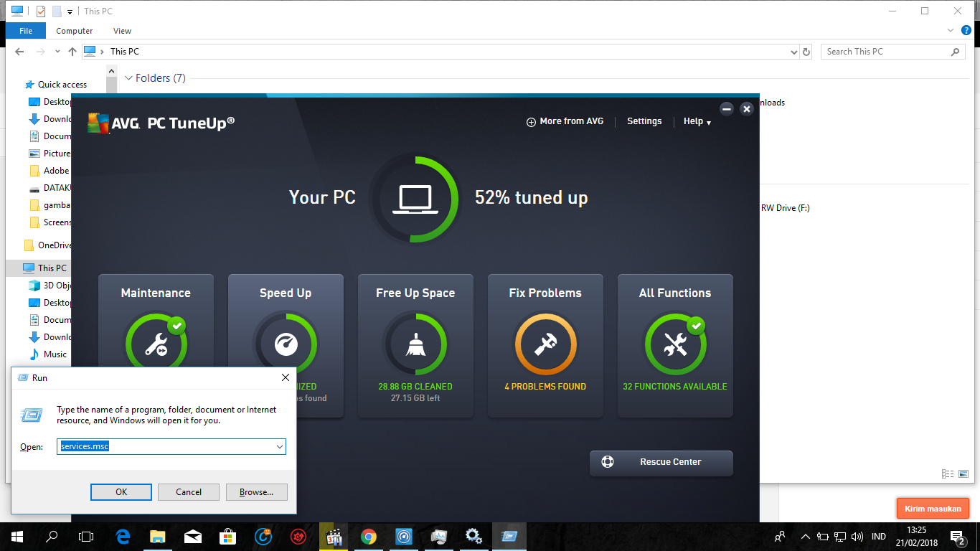Select Music in navigation pane
The height and width of the screenshot is (551, 980).
pyautogui.click(x=55, y=354)
